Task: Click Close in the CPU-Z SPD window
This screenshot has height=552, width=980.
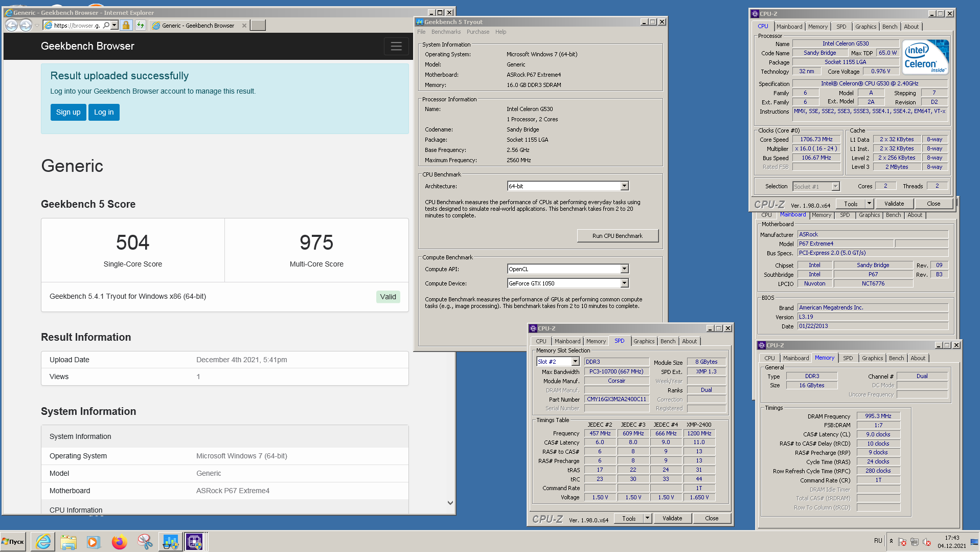Action: click(x=711, y=518)
